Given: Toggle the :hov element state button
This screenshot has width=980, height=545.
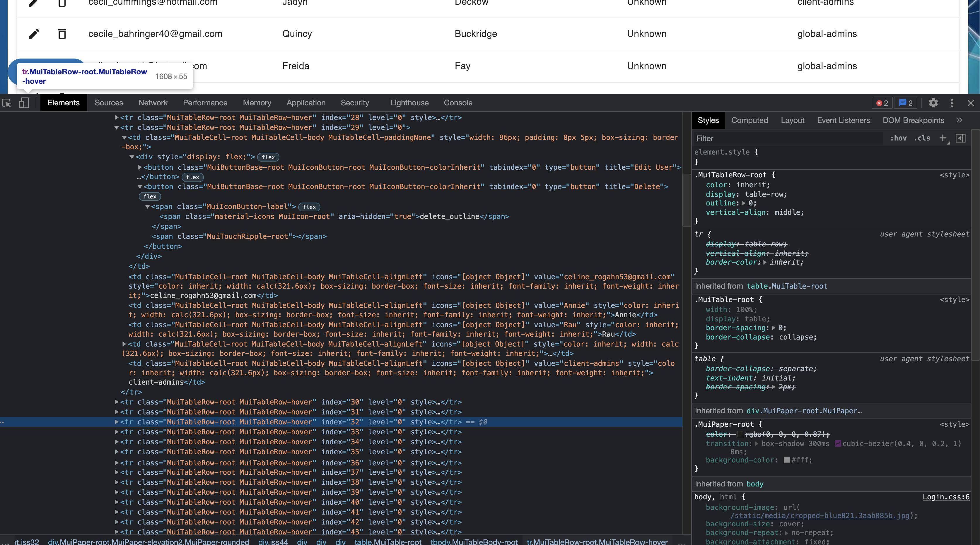Looking at the screenshot, I should (x=898, y=138).
